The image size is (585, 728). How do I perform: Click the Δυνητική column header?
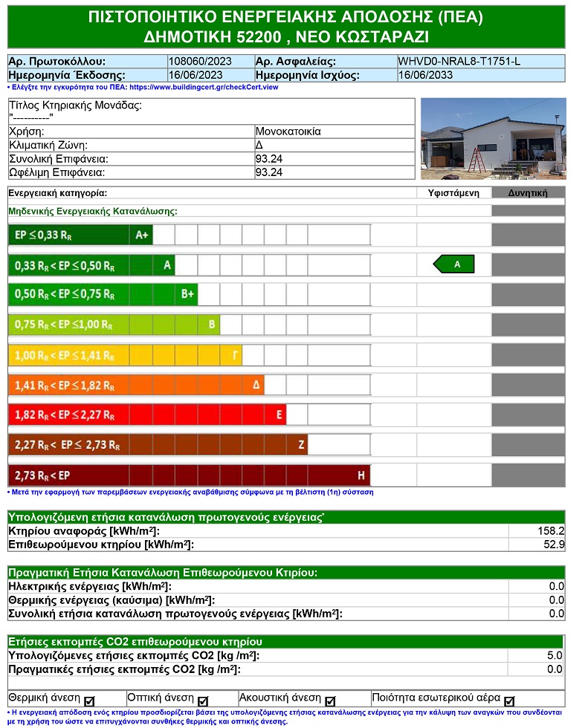click(528, 193)
